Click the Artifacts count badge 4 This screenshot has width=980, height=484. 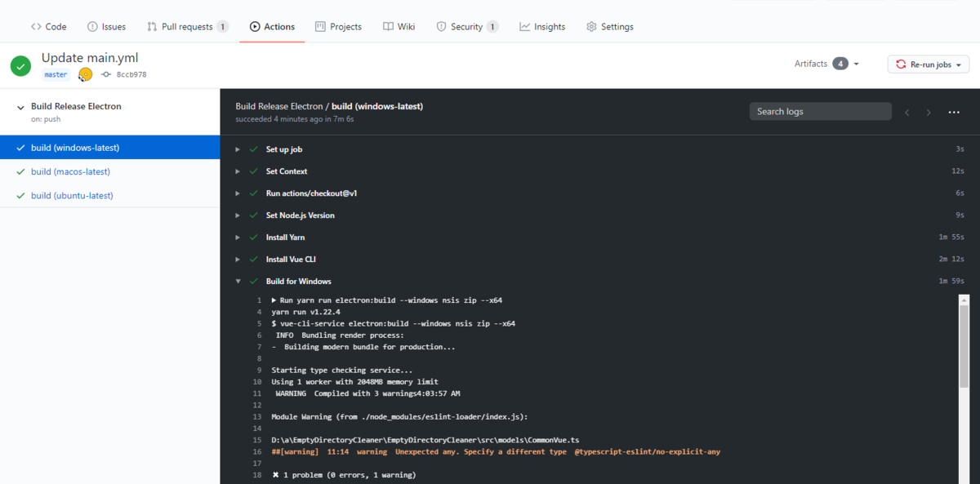pyautogui.click(x=840, y=64)
